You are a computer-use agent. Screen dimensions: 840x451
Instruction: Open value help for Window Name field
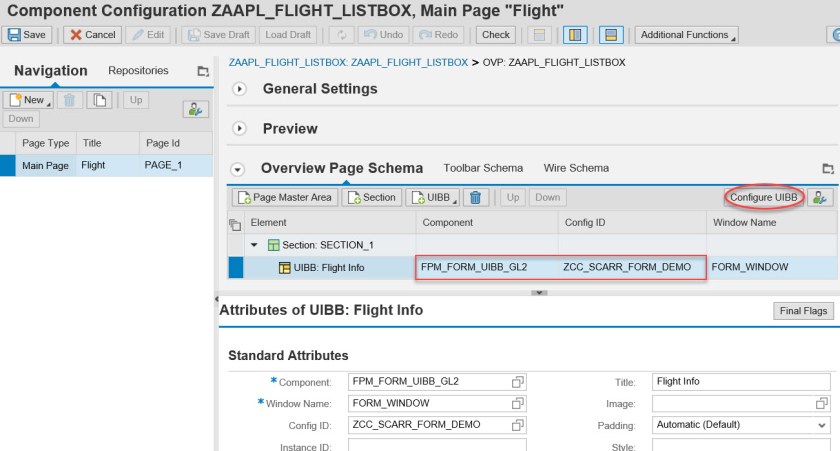(518, 403)
